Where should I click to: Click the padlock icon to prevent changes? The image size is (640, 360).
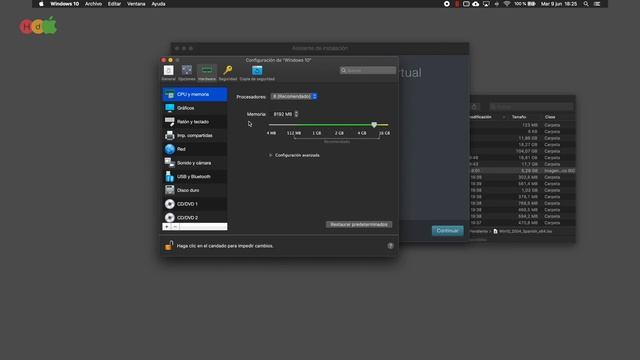[x=169, y=245]
